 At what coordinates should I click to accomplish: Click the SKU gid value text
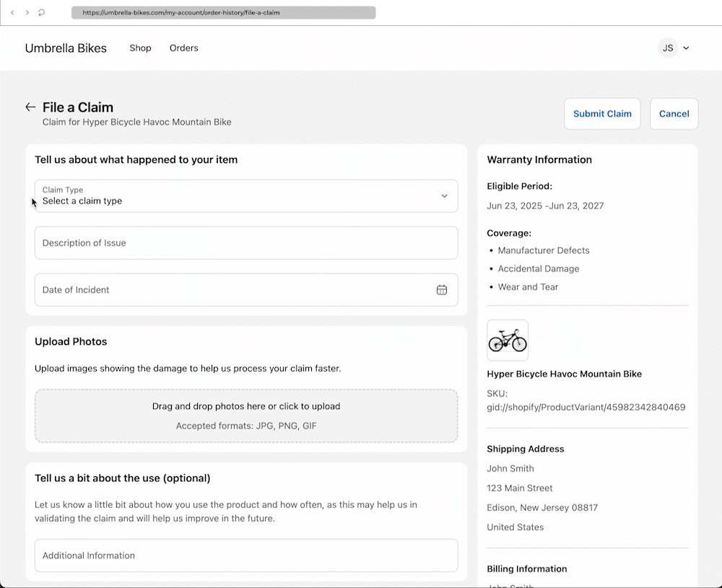click(586, 407)
